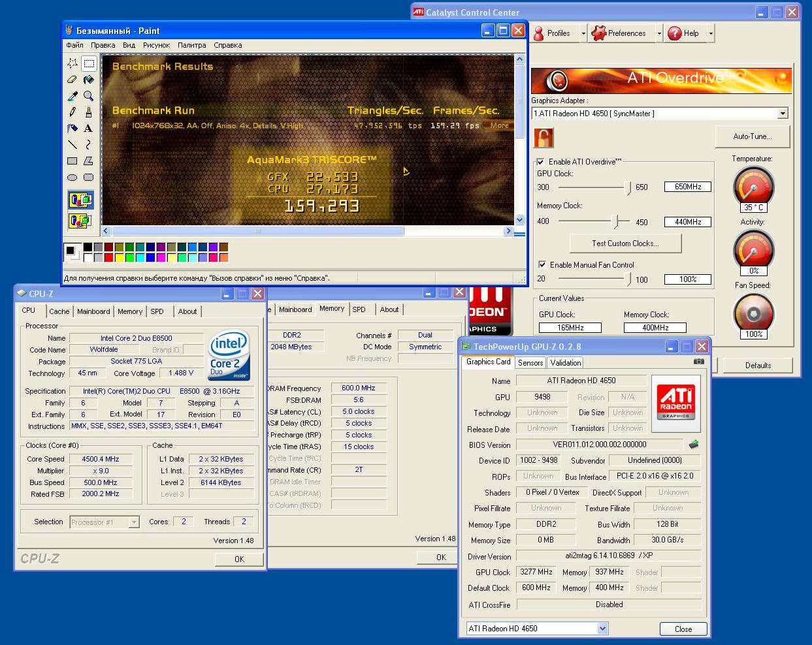The image size is (812, 645).
Task: Switch to the Validation tab in GPU-Z
Action: (x=566, y=363)
